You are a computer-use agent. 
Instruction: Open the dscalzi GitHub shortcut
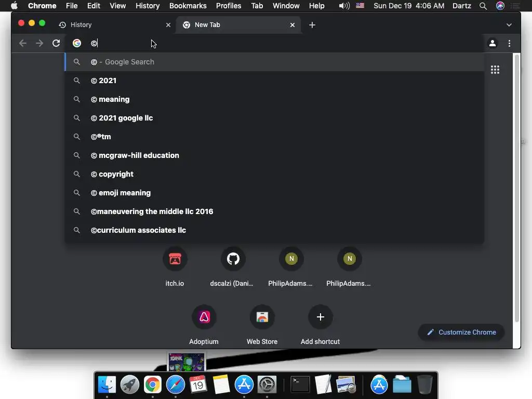click(233, 267)
